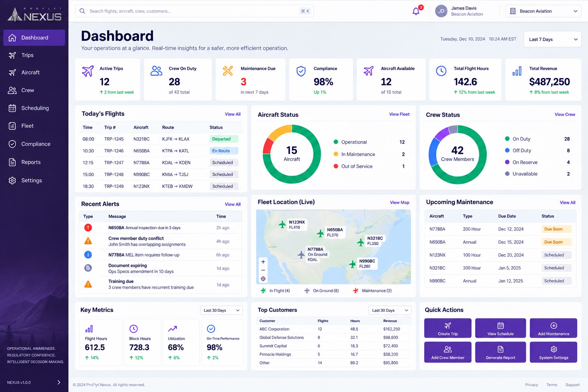Screen dimensions: 588x392
Task: Click the Block Hours clock icon
Action: (x=134, y=329)
